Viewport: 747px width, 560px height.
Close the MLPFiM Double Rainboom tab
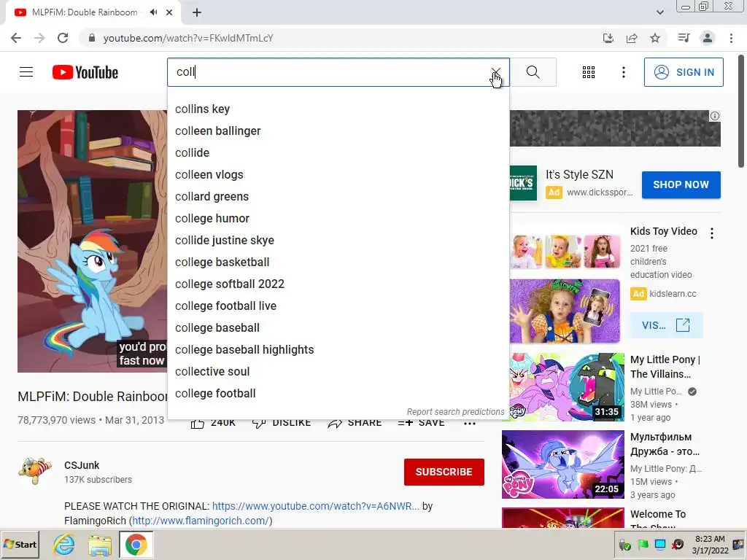pyautogui.click(x=169, y=12)
